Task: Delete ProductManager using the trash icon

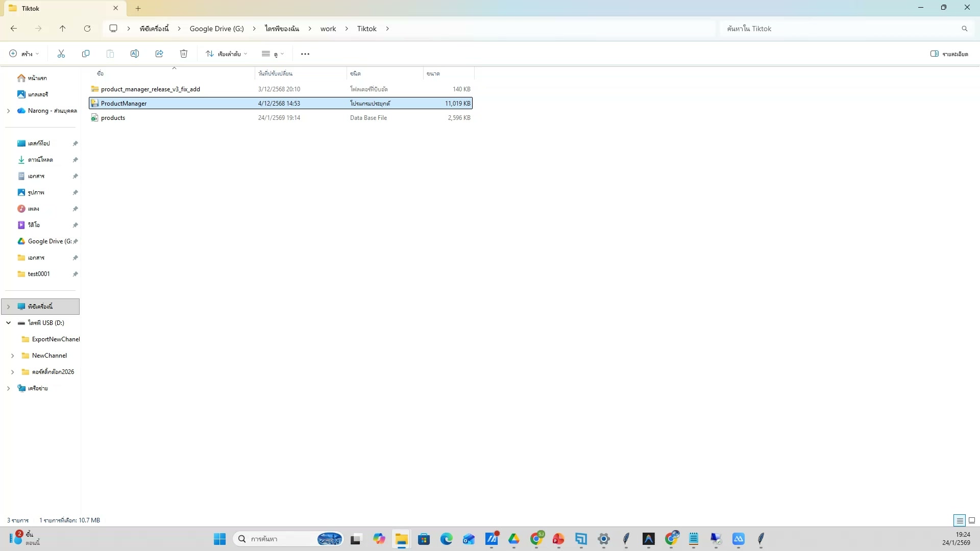Action: click(184, 54)
